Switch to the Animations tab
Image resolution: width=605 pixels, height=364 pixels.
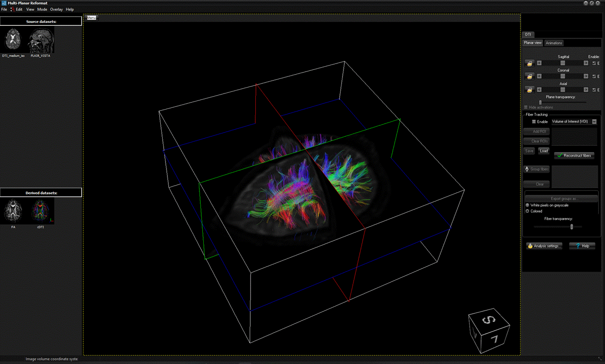tap(554, 43)
